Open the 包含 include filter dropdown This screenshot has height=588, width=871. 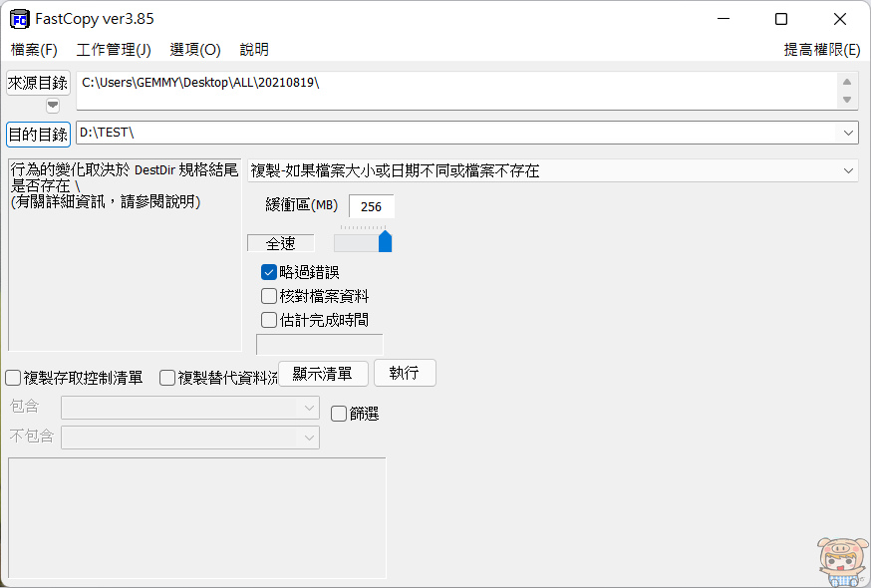[190, 408]
